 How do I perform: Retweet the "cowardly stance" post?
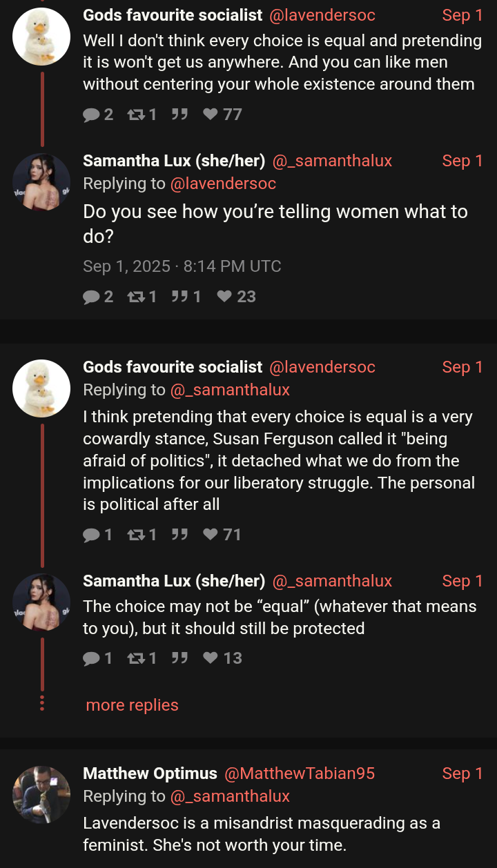coord(135,535)
